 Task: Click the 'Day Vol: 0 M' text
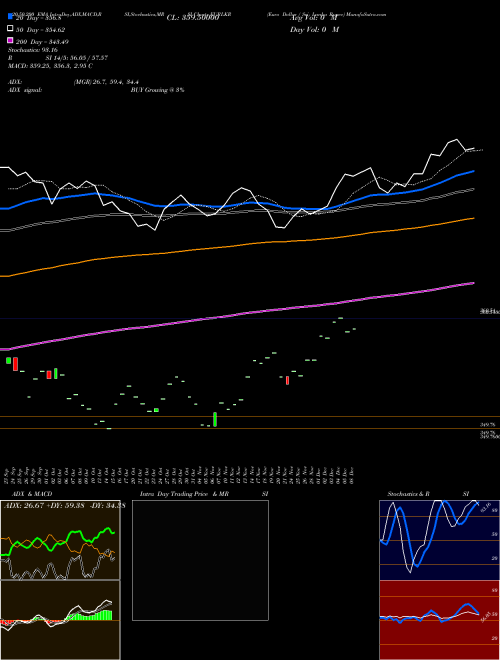click(x=314, y=29)
